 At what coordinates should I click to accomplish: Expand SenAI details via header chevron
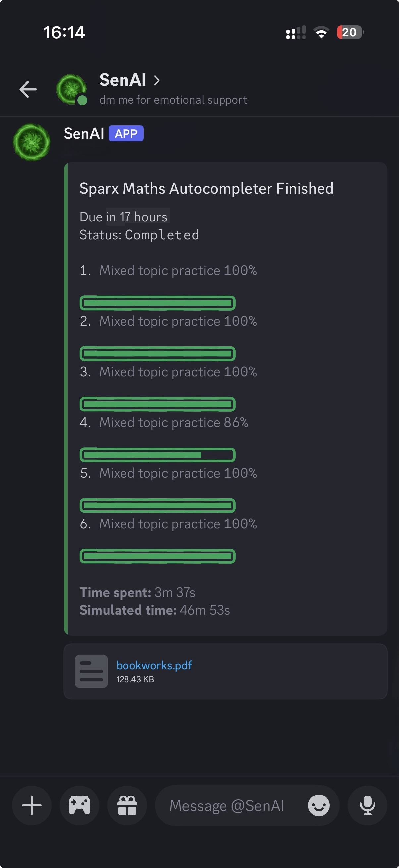point(157,80)
